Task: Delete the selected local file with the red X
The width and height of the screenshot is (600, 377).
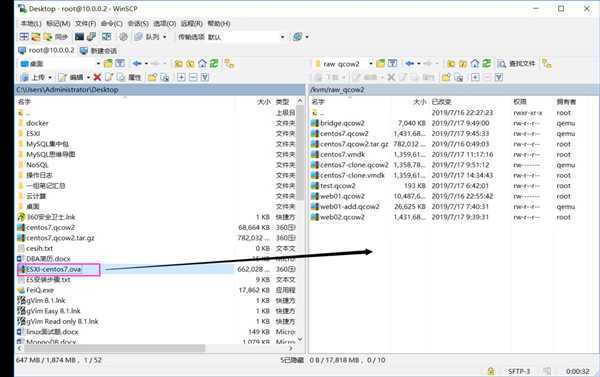Action: pos(97,77)
